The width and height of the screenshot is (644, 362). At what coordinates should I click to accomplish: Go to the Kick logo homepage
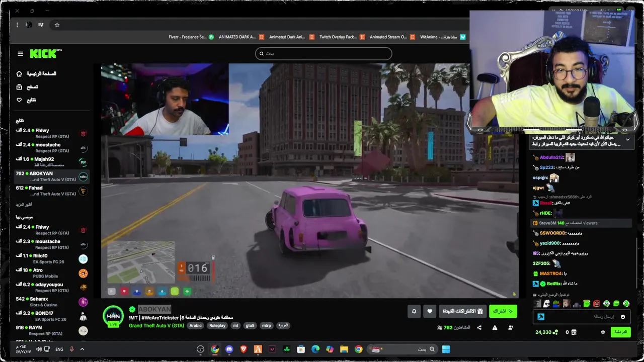click(x=46, y=53)
